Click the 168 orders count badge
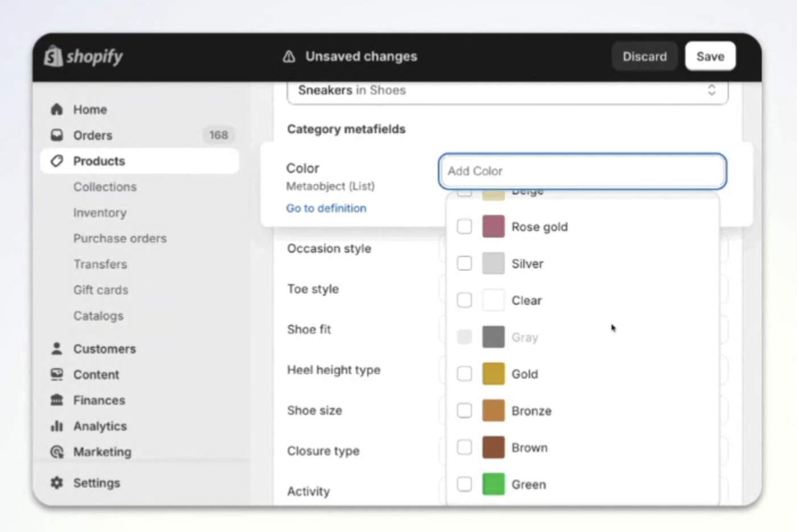797x532 pixels. [218, 135]
